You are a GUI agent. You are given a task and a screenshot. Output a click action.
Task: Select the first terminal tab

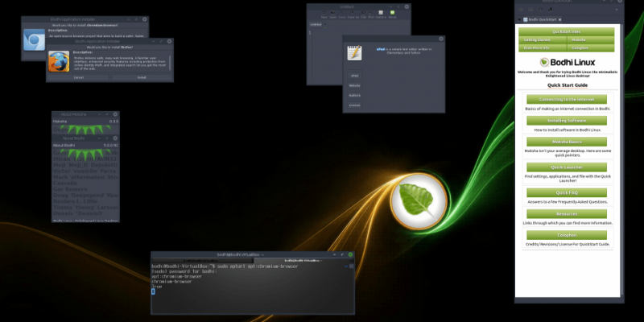tap(202, 260)
